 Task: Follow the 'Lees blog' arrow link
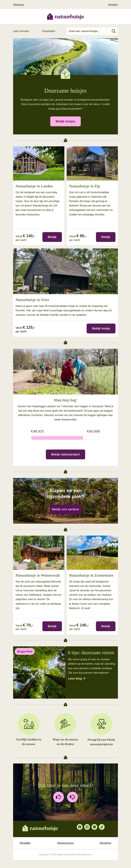[x=77, y=678]
